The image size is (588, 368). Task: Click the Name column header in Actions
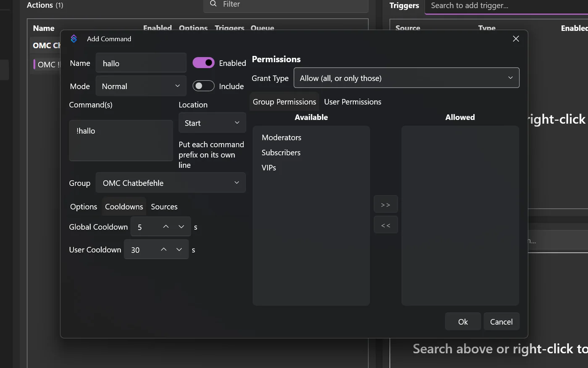tap(44, 28)
